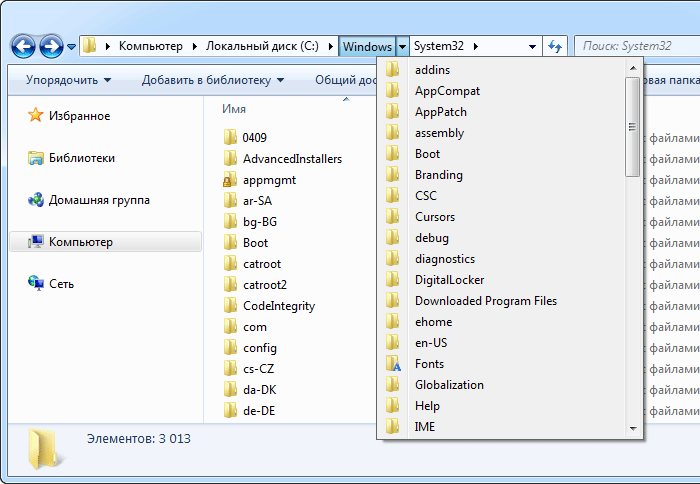
Task: Select the Boot folder in file list
Action: click(x=246, y=242)
